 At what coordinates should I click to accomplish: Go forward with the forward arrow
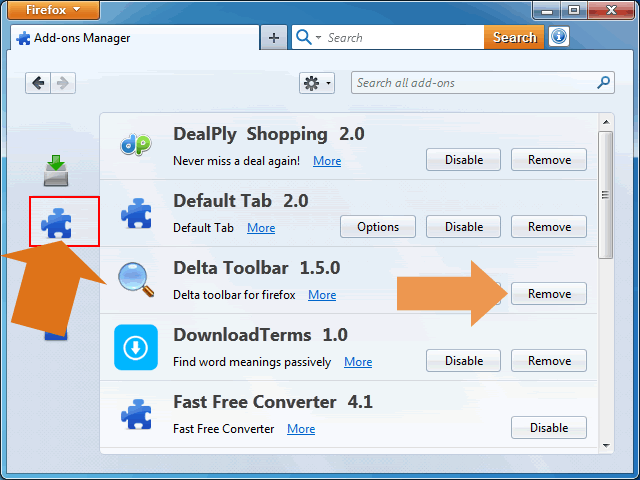tap(63, 83)
